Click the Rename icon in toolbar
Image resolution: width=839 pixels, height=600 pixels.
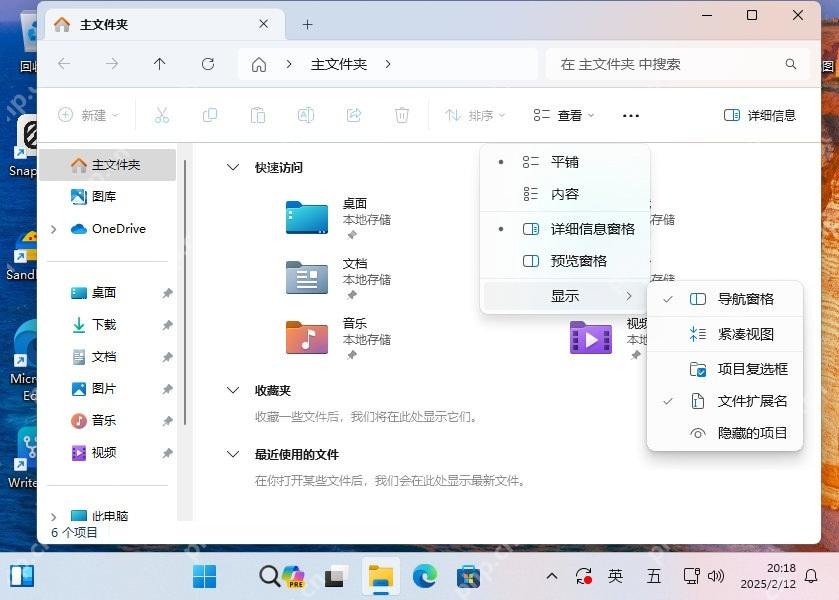306,115
